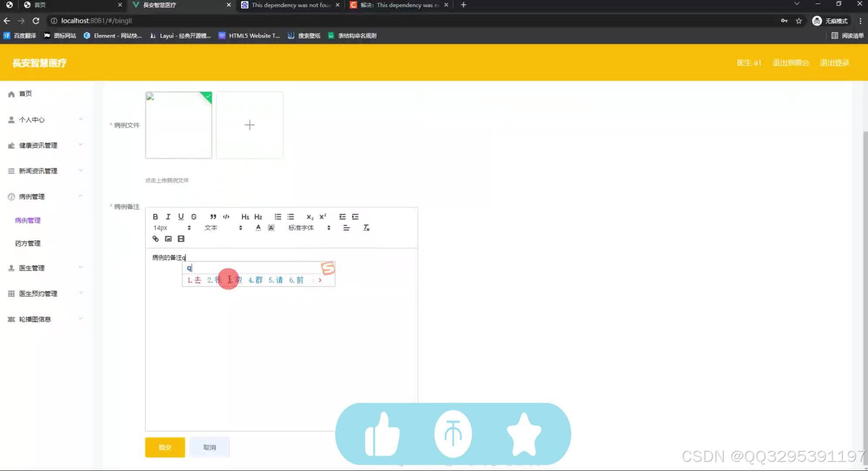Apply Heading 1 style

245,217
